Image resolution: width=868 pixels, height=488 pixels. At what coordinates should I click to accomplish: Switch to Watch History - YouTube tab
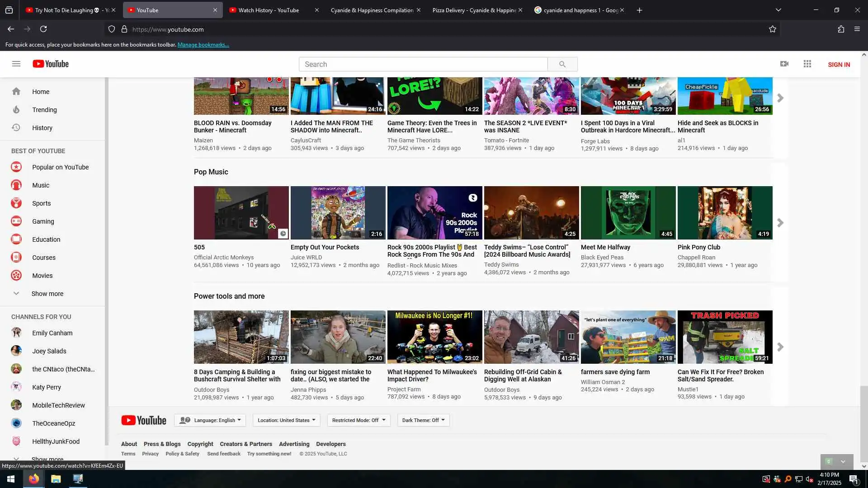269,10
